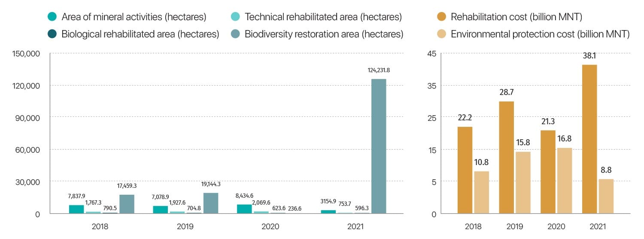This screenshot has width=644, height=239.
Task: Click the Rehabilitation cost legend dot
Action: [x=441, y=17]
